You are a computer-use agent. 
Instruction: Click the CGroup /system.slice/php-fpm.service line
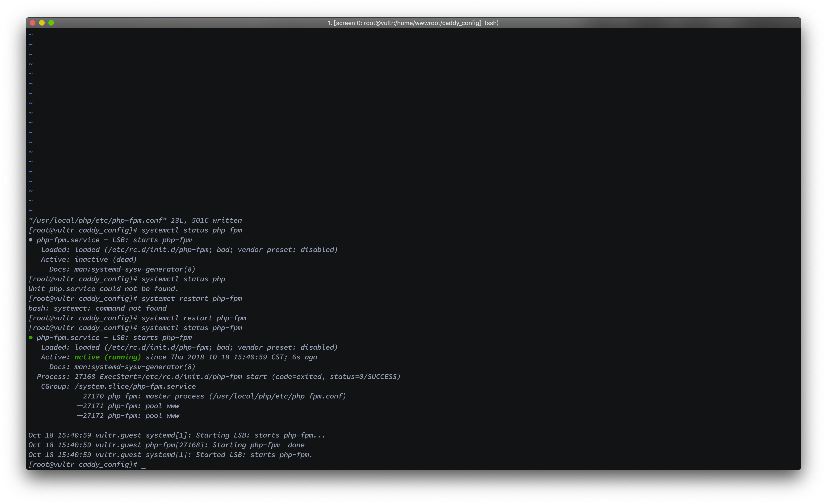click(x=118, y=387)
